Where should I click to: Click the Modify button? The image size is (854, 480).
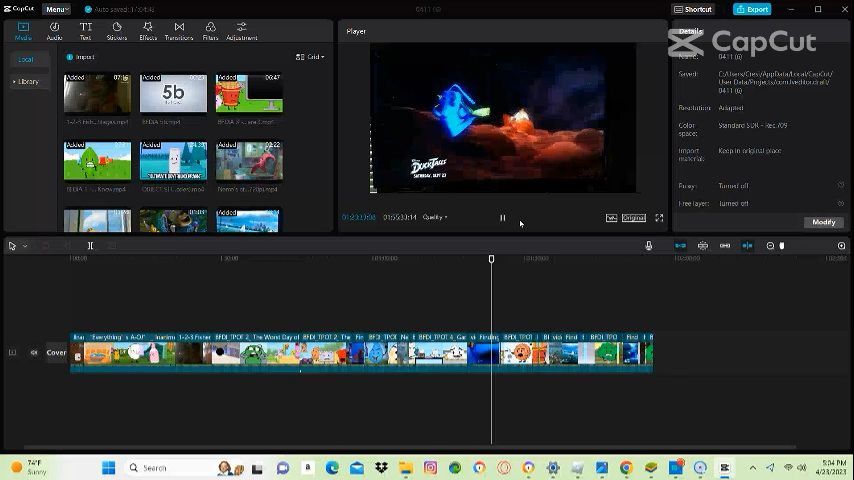(x=824, y=222)
